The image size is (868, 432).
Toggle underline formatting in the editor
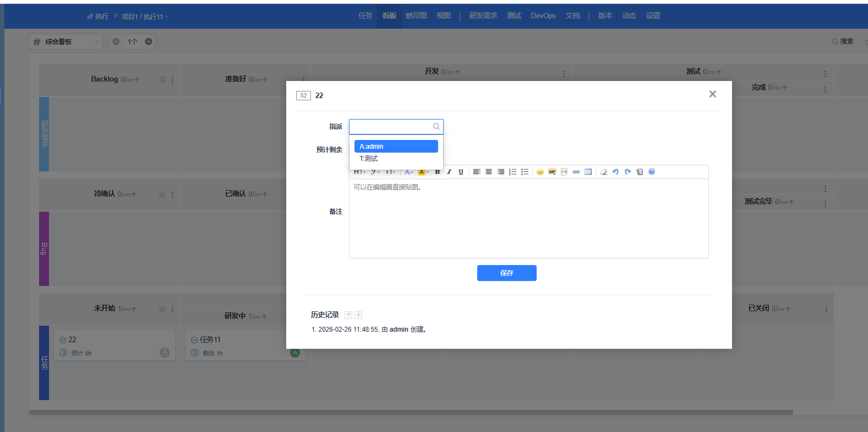pyautogui.click(x=461, y=172)
